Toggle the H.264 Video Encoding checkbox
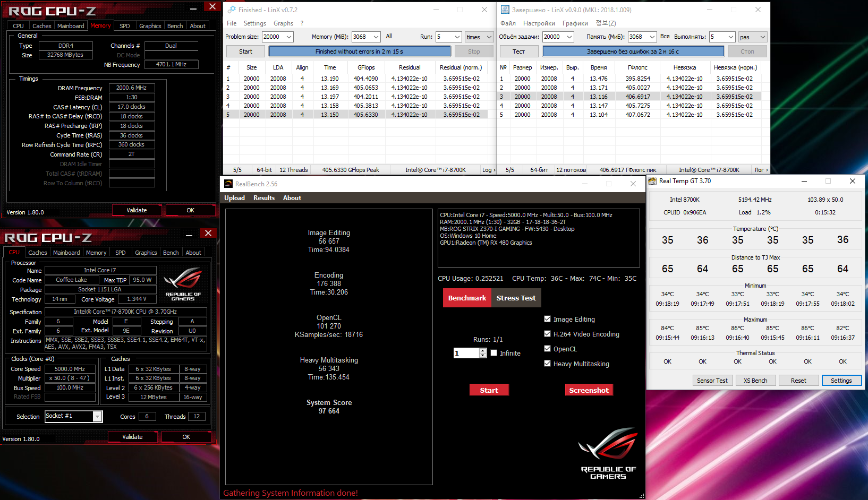Viewport: 868px width, 500px height. coord(547,334)
